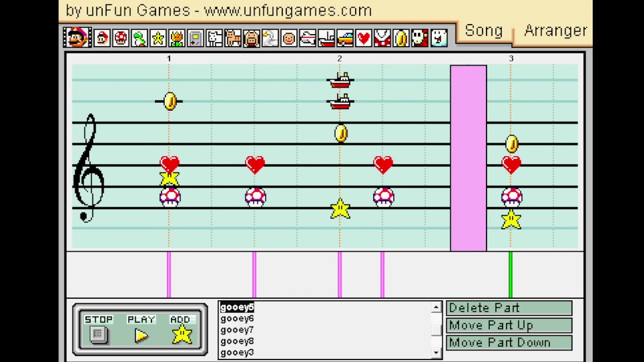The width and height of the screenshot is (644, 362).
Task: Pick the coin instrument in toolbar
Action: (401, 38)
